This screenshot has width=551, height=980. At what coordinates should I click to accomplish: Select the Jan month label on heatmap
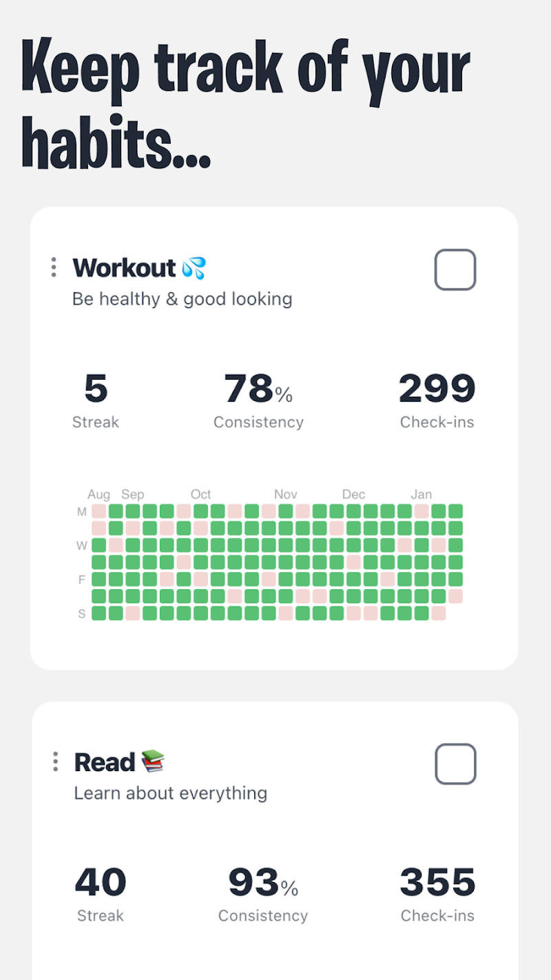click(x=421, y=494)
